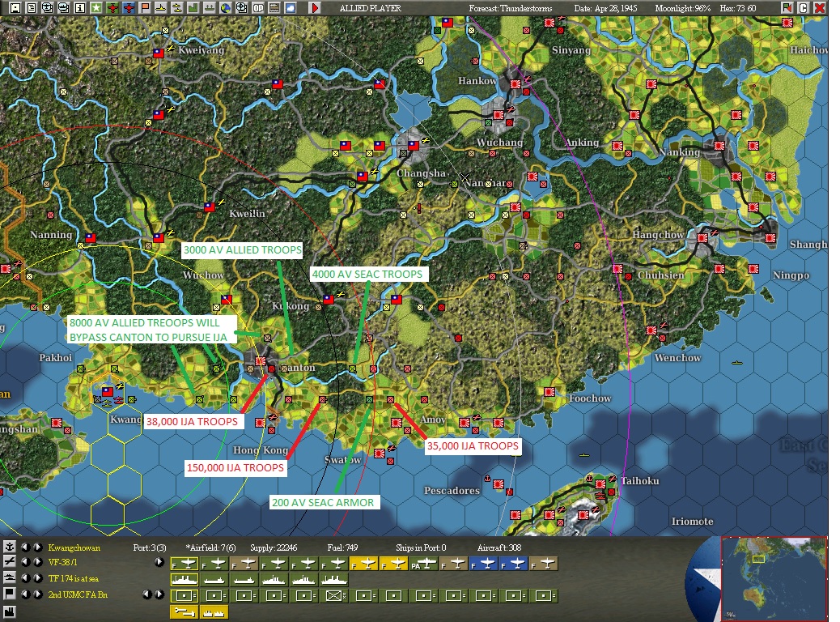The height and width of the screenshot is (622, 840).
Task: Open the Kwangchowan base name link
Action: pos(74,547)
